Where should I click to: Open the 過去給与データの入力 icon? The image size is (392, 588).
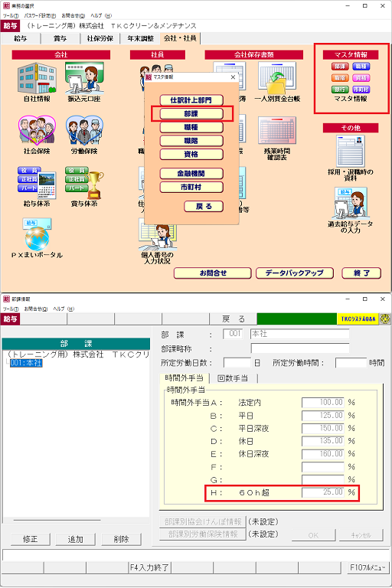(351, 203)
